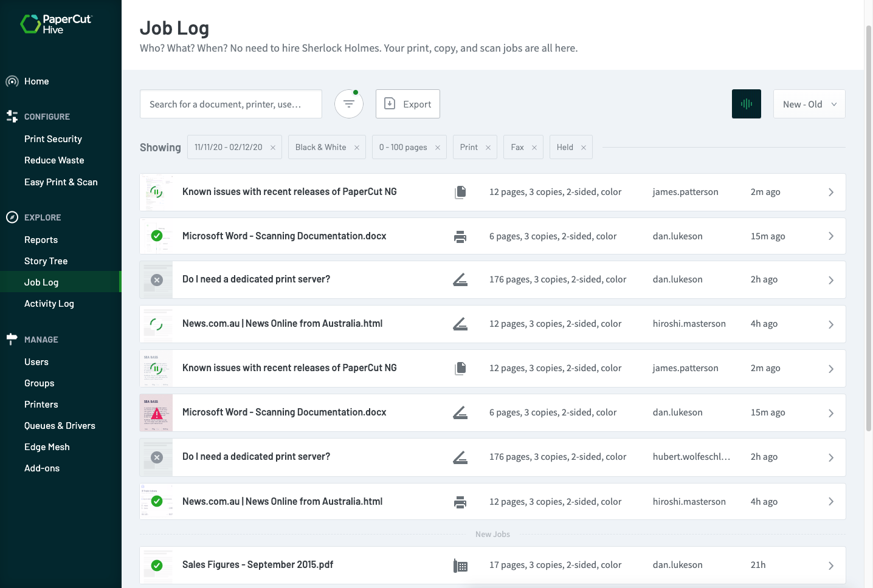Screen dimensions: 873x588
Task: Go to Reports in sidebar
Action: click(41, 240)
